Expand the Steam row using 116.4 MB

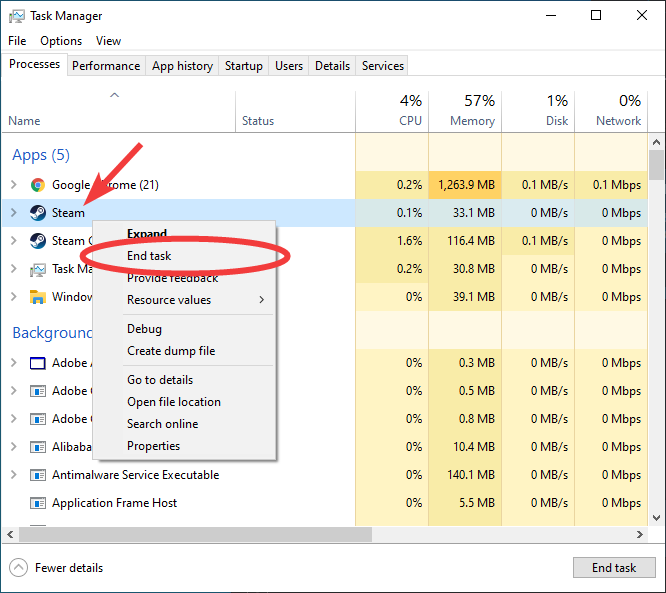(14, 241)
